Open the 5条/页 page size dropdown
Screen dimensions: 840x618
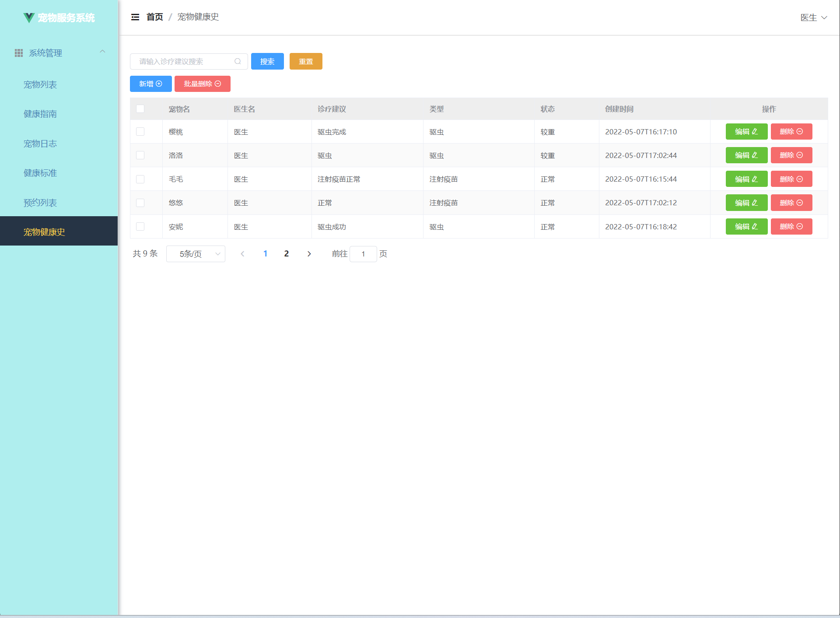[x=196, y=254]
